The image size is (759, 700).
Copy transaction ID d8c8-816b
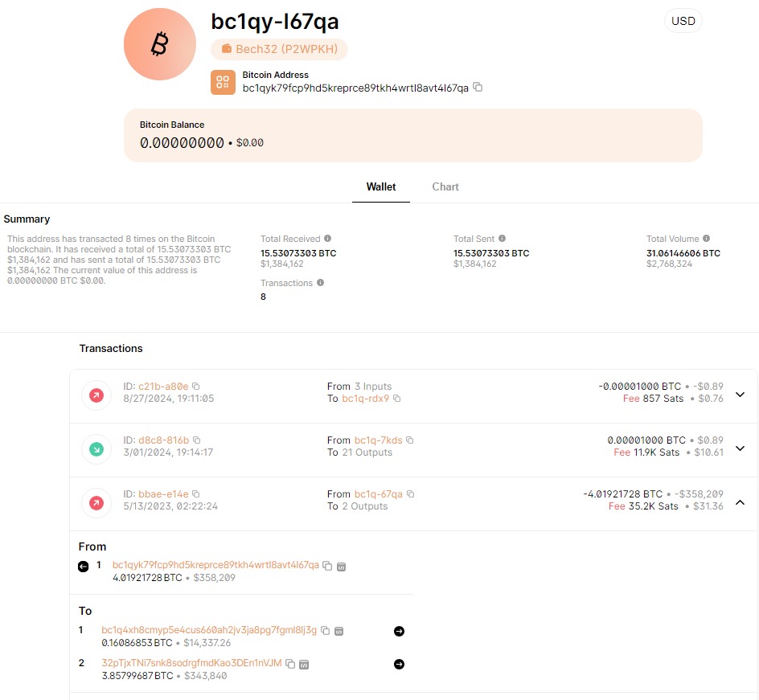point(196,440)
